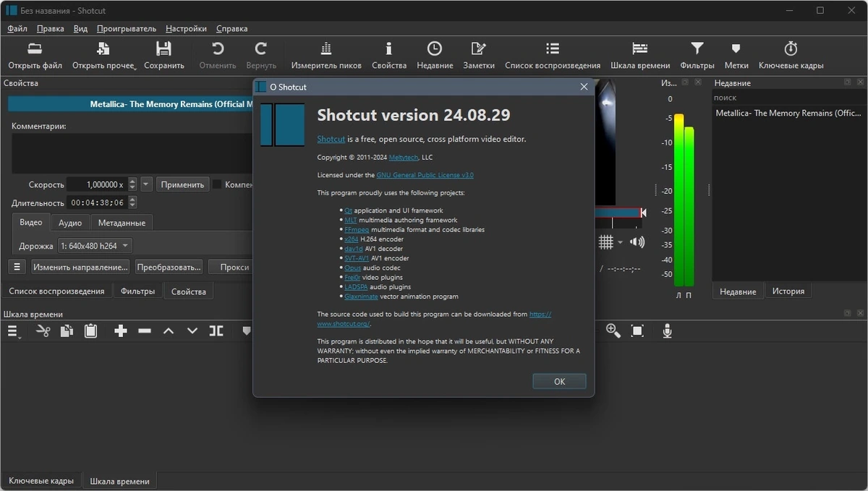Open the speed presets dropdown arrow

pyautogui.click(x=146, y=184)
